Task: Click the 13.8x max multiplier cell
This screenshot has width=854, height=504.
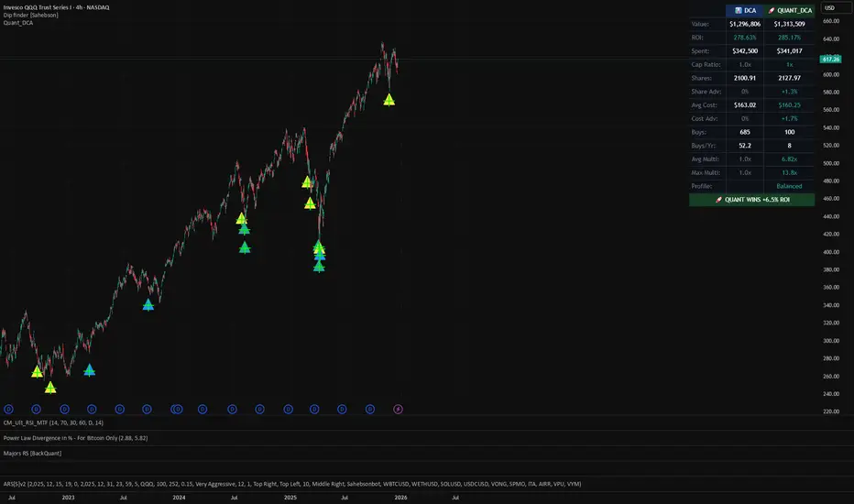Action: (x=789, y=172)
